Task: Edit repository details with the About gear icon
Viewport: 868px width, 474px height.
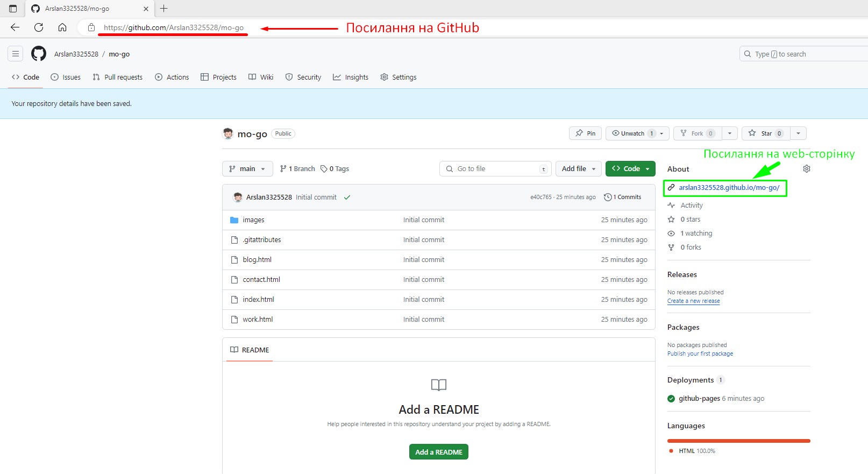Action: click(x=806, y=169)
